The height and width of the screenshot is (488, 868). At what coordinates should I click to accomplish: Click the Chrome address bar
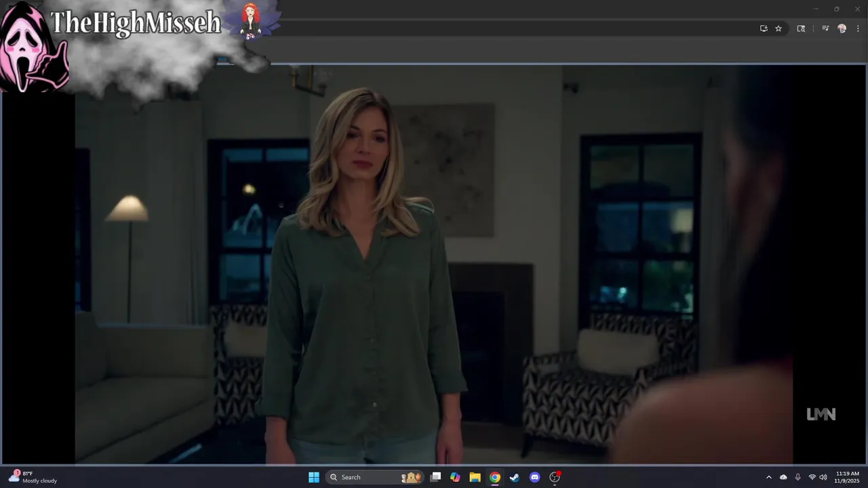click(x=515, y=28)
